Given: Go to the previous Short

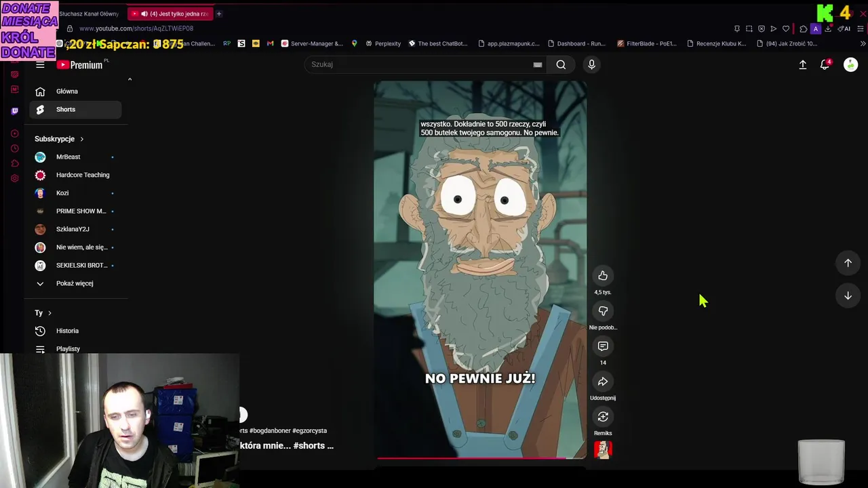Looking at the screenshot, I should 848,263.
